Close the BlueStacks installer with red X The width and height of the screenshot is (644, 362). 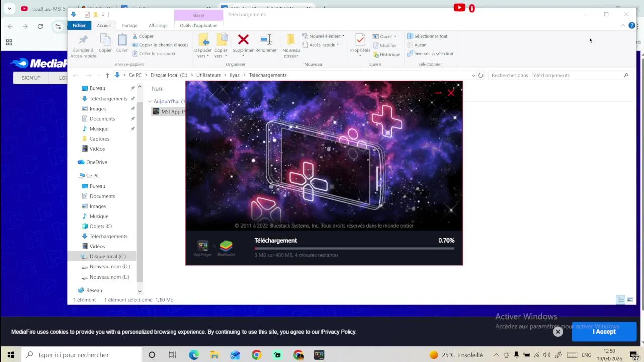pos(451,93)
